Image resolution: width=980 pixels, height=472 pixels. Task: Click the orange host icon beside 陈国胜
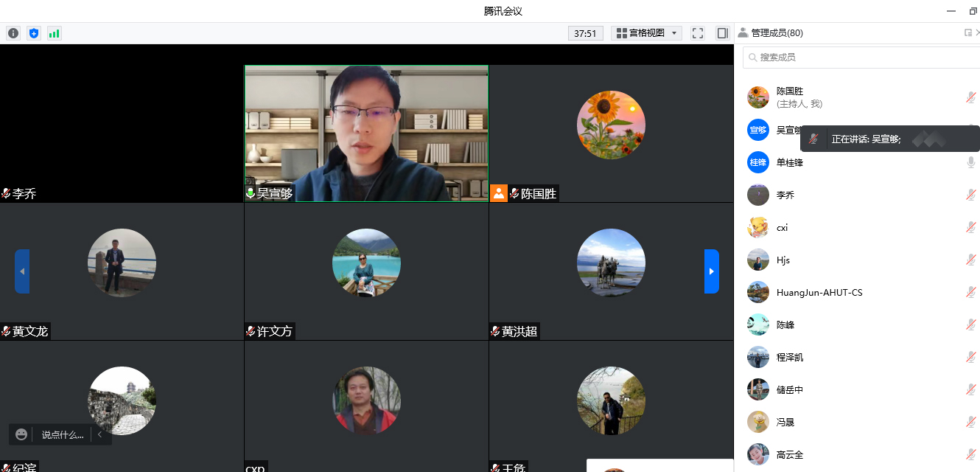(499, 193)
